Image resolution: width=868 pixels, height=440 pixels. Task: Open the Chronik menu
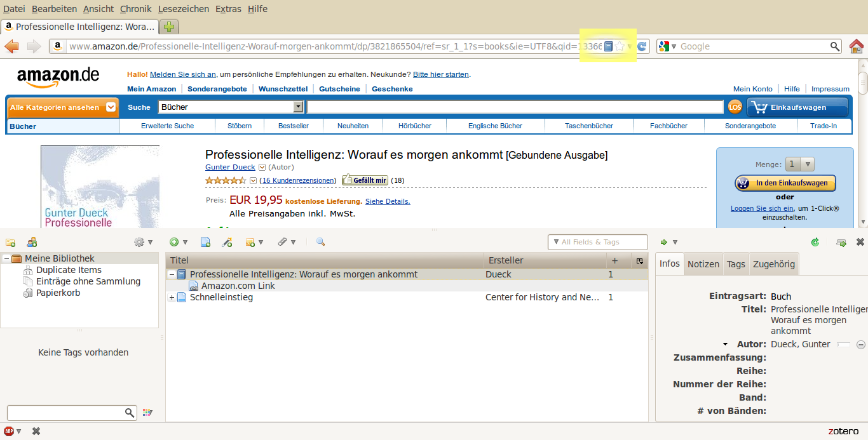click(135, 9)
